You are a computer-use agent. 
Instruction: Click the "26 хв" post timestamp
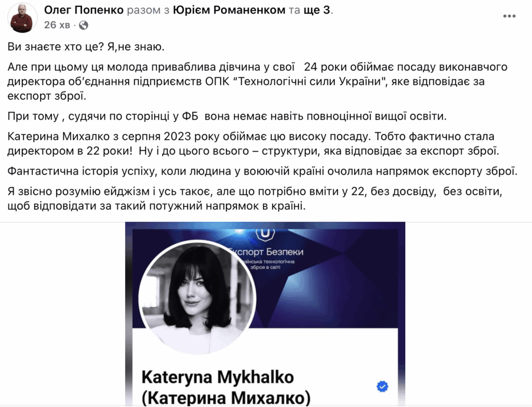point(57,25)
